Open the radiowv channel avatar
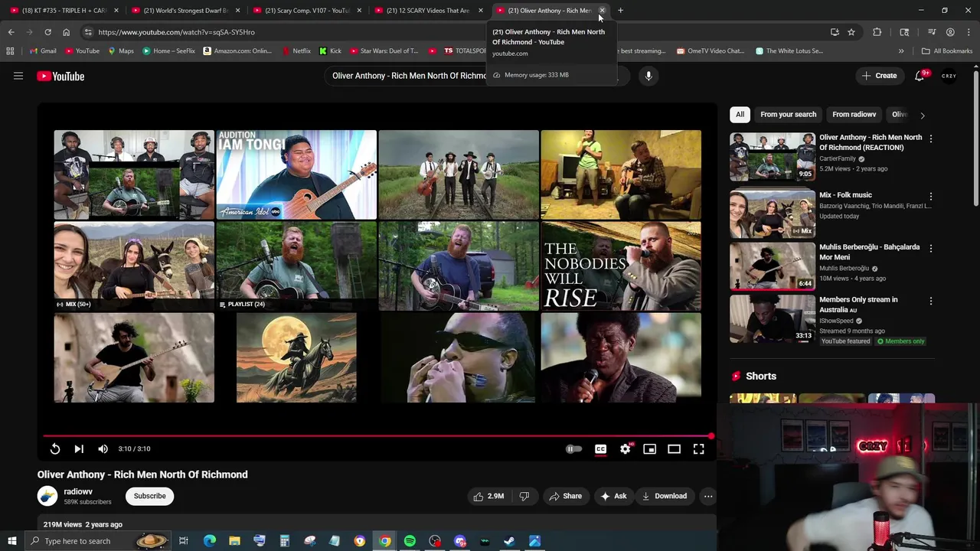This screenshot has height=551, width=980. [47, 496]
